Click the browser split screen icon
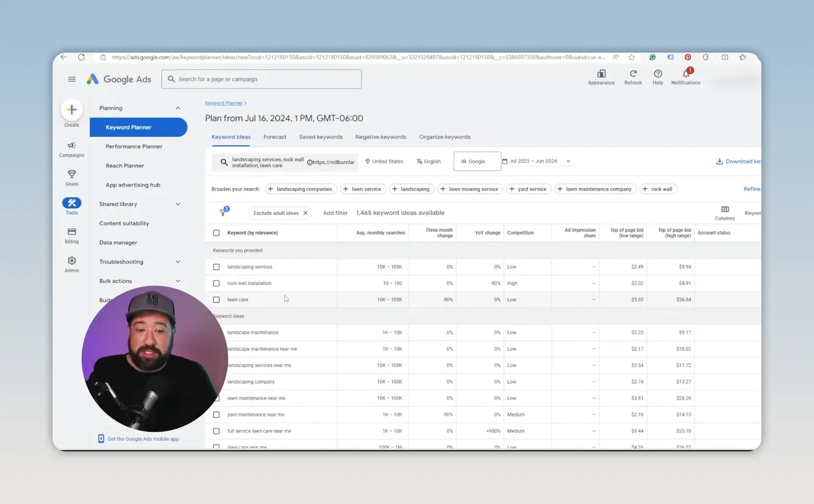The width and height of the screenshot is (814, 504). click(x=724, y=57)
